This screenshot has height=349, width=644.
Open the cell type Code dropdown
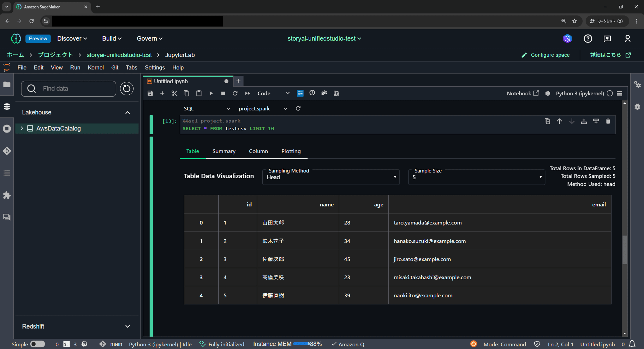[x=273, y=93]
